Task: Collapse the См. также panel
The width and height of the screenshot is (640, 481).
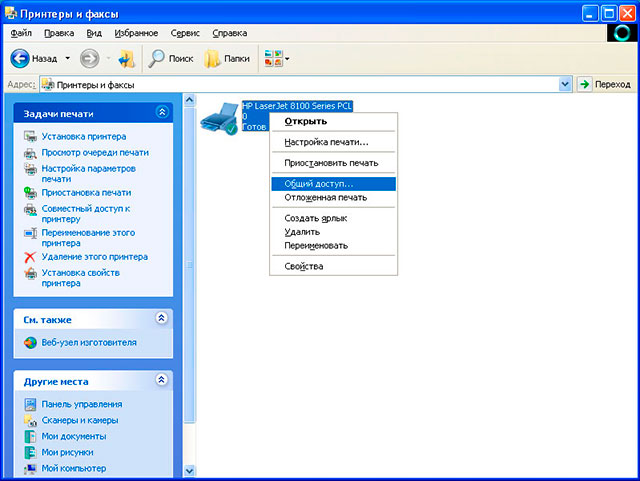Action: (162, 318)
